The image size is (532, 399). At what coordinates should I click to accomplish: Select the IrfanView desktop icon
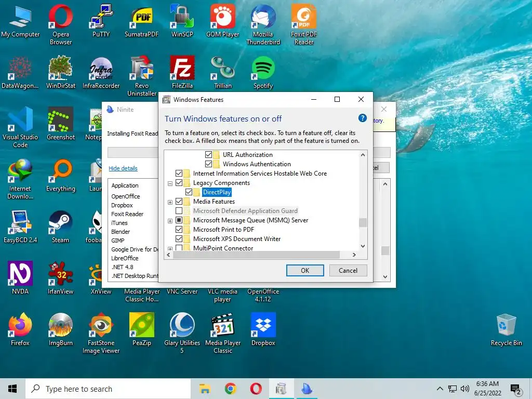pyautogui.click(x=60, y=278)
